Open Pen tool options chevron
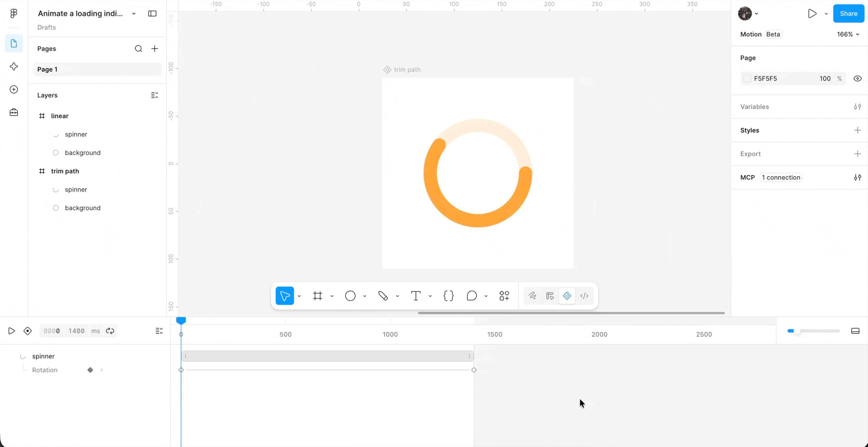Viewport: 868px width, 447px height. pos(397,296)
